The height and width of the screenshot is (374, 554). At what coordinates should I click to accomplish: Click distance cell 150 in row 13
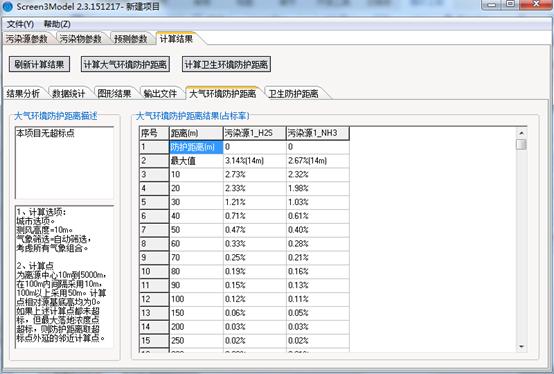[x=196, y=313]
